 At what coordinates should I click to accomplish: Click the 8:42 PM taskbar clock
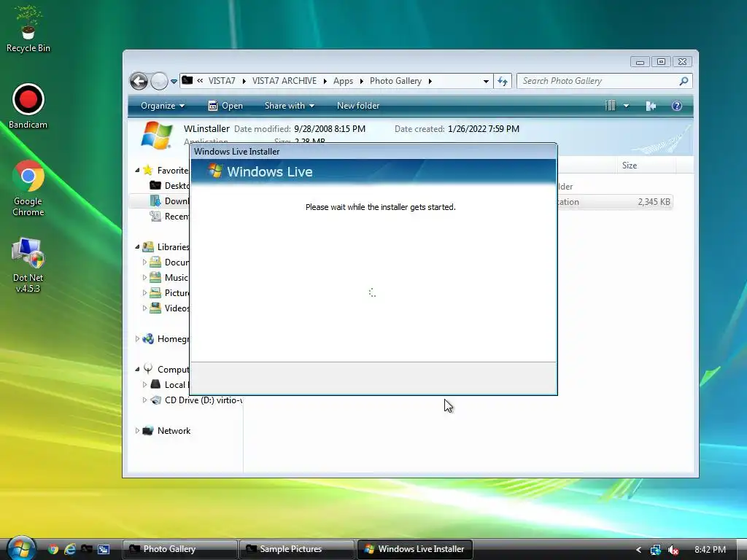(x=710, y=550)
